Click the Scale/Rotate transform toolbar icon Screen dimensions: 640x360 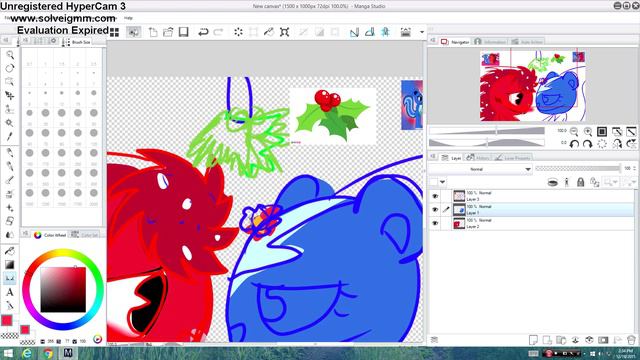(x=284, y=32)
